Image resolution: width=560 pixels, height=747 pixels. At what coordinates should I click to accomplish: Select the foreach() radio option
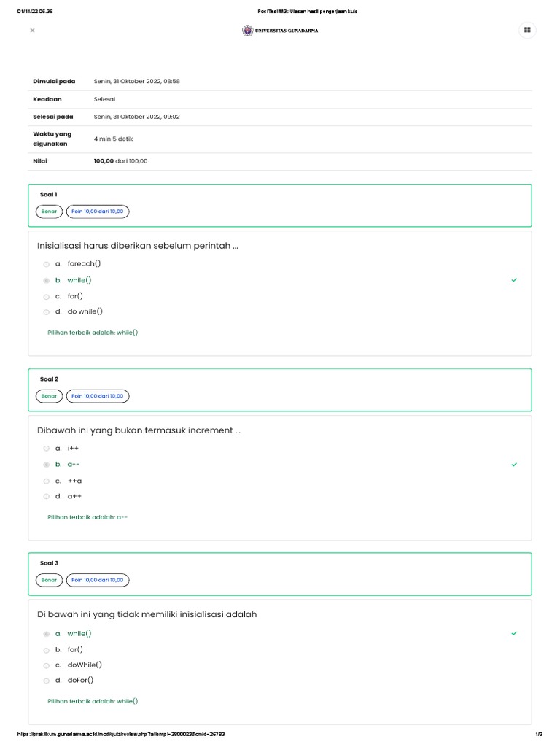pos(47,264)
